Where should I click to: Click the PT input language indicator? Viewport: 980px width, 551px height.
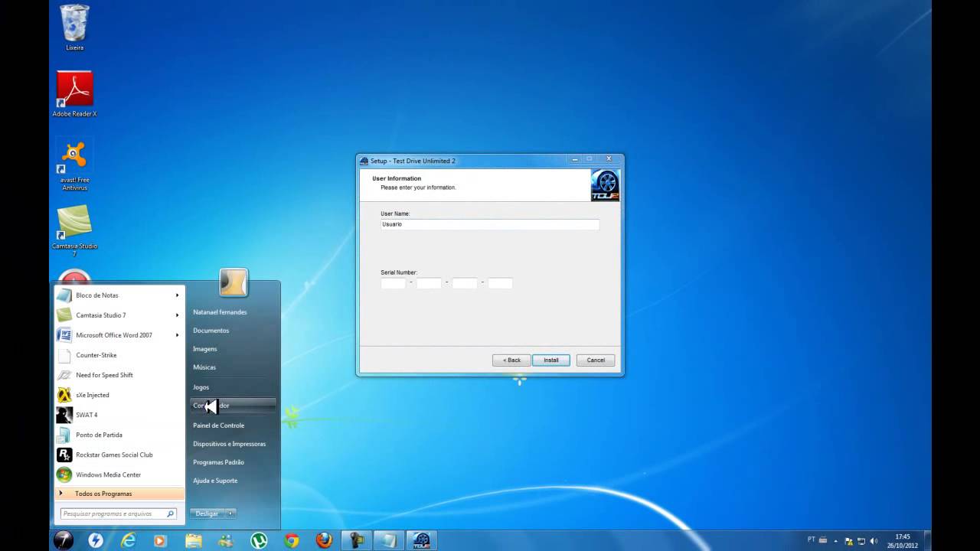[812, 540]
